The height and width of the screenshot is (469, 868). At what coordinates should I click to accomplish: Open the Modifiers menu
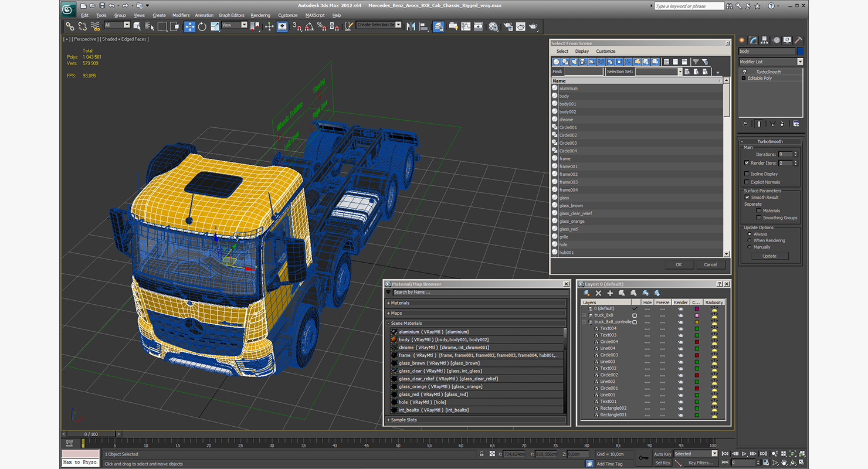click(x=181, y=15)
